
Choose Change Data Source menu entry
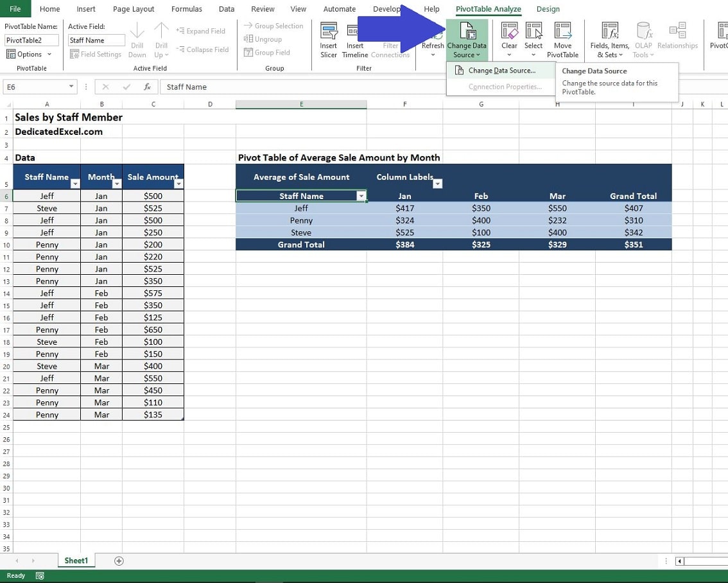(501, 71)
